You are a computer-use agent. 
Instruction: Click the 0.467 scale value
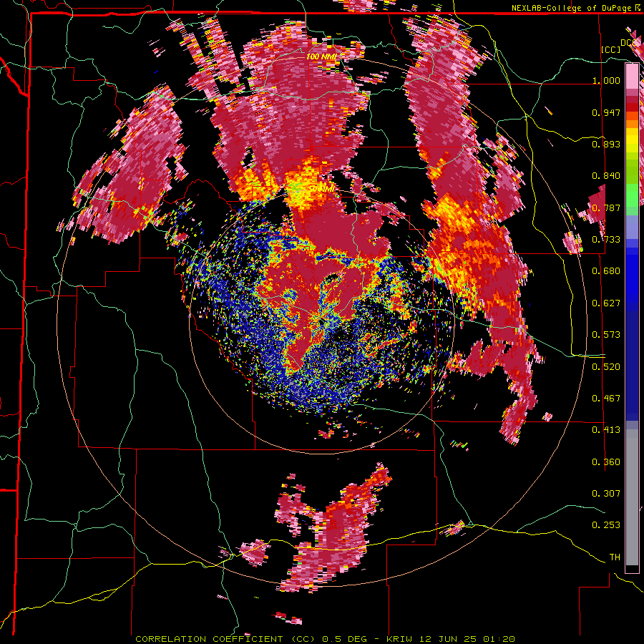pyautogui.click(x=606, y=399)
